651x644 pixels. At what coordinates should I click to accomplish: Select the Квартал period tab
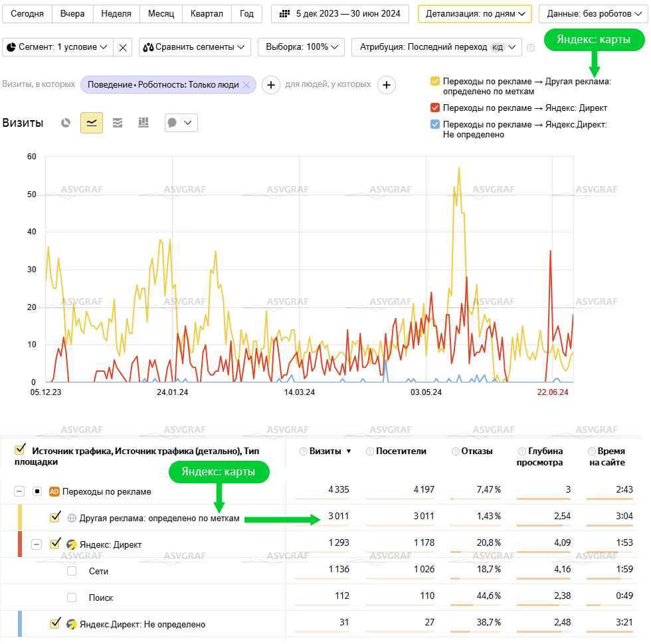[207, 14]
